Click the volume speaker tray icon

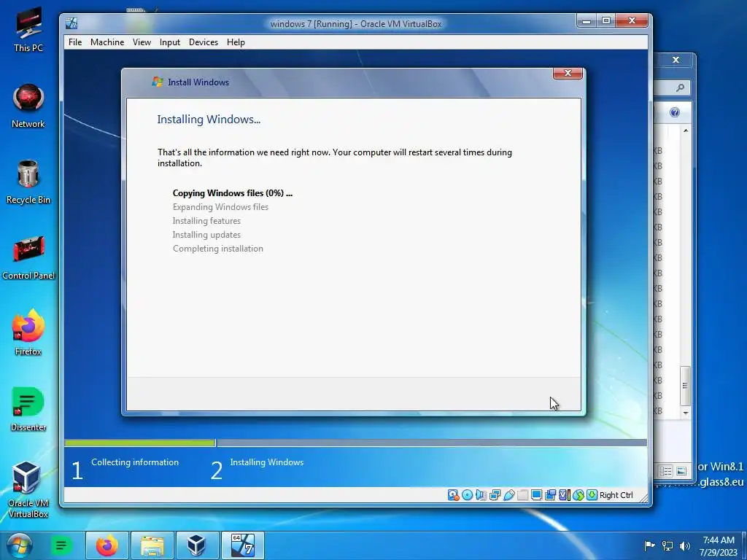pos(685,545)
